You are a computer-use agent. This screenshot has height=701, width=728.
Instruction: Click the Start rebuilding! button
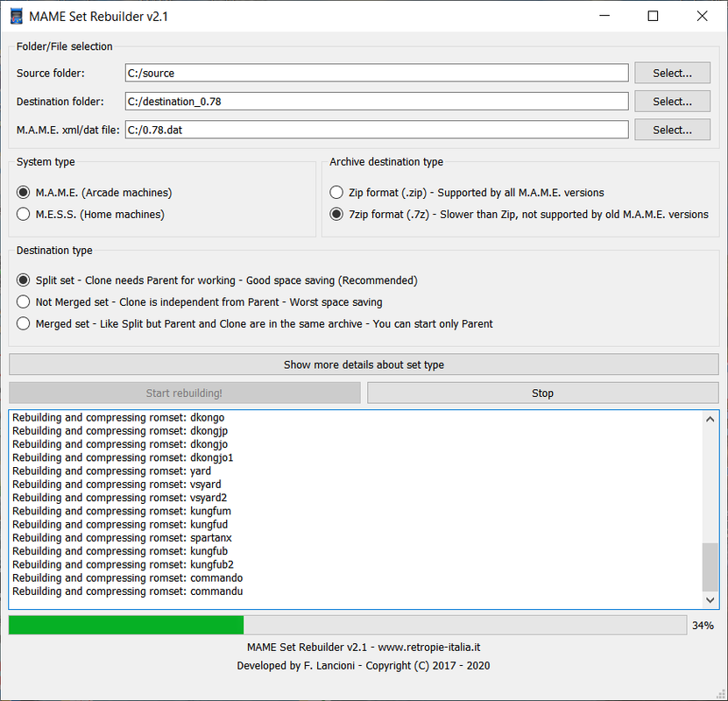(184, 393)
